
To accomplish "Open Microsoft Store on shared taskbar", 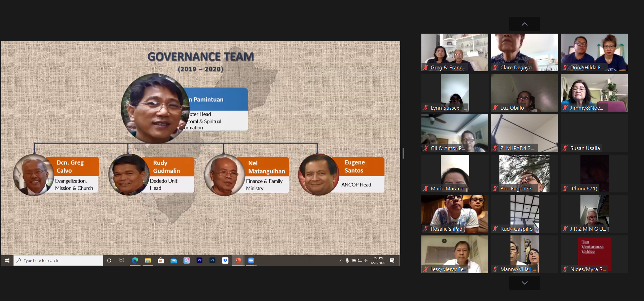I will click(x=161, y=261).
